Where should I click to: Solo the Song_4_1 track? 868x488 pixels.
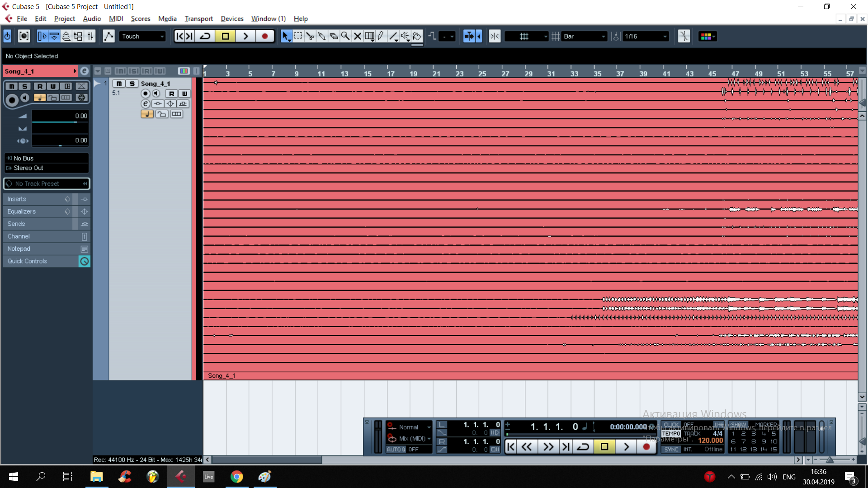(x=132, y=84)
